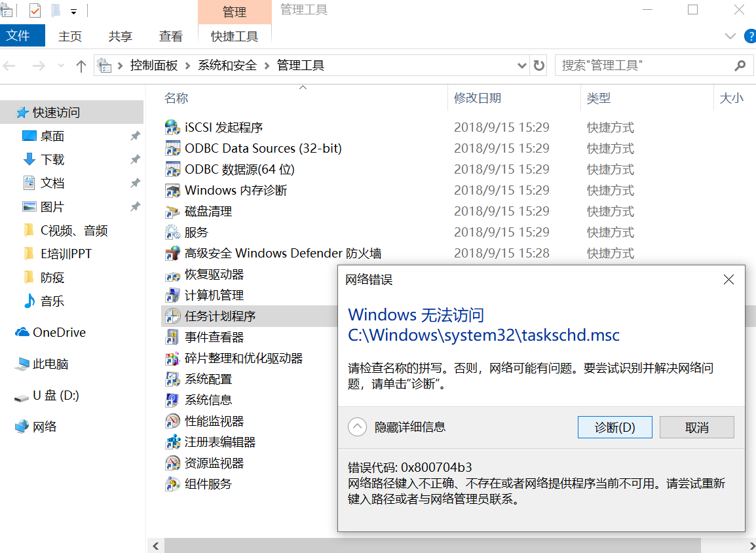The width and height of the screenshot is (756, 553).
Task: Switch to the 查看 tab
Action: (x=171, y=36)
